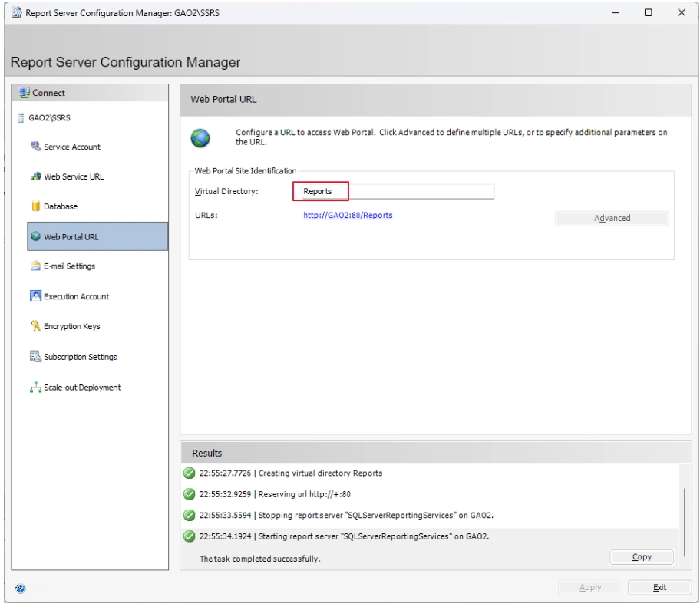
Task: Click the Advanced button
Action: pos(612,218)
